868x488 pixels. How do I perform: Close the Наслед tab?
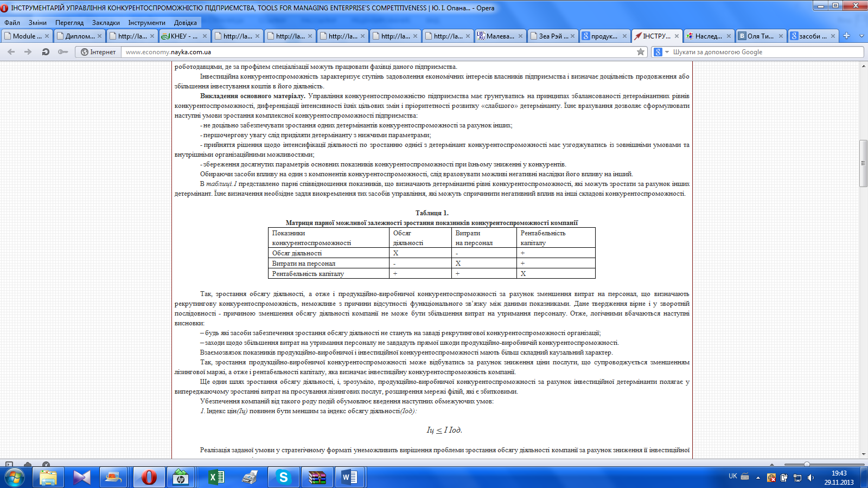pos(729,36)
